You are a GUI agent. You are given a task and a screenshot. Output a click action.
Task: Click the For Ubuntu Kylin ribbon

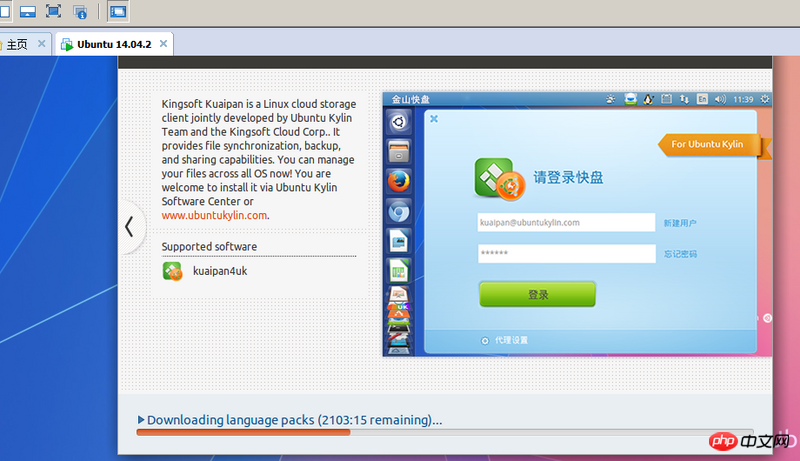coord(709,144)
